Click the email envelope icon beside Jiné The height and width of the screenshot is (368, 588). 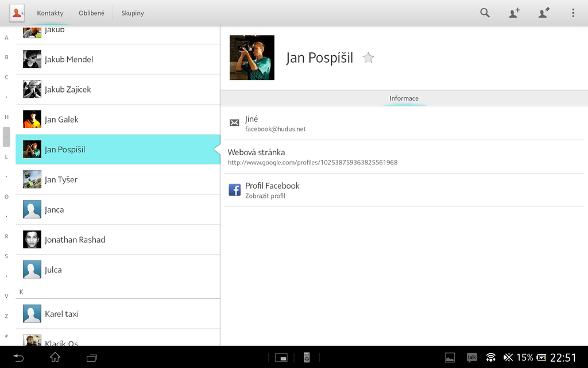(234, 122)
